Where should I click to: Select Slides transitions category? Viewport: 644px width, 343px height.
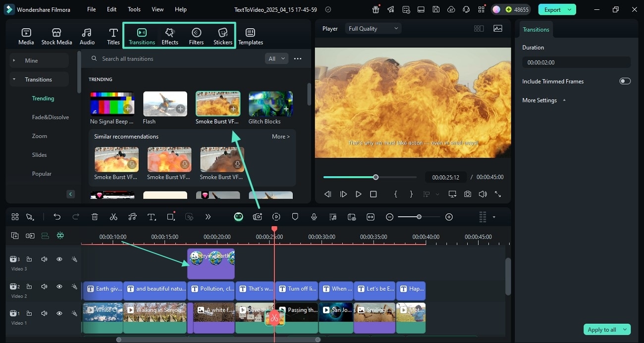[x=40, y=155]
